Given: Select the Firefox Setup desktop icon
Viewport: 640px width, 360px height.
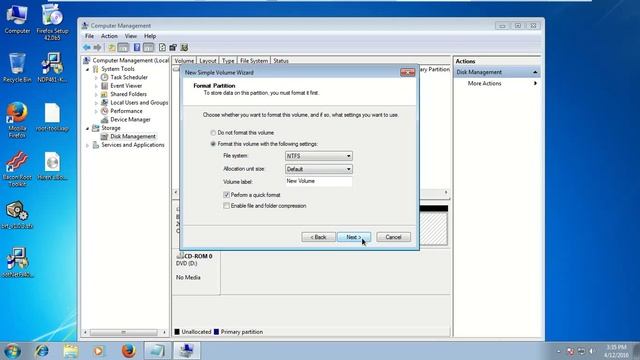Looking at the screenshot, I should point(52,21).
